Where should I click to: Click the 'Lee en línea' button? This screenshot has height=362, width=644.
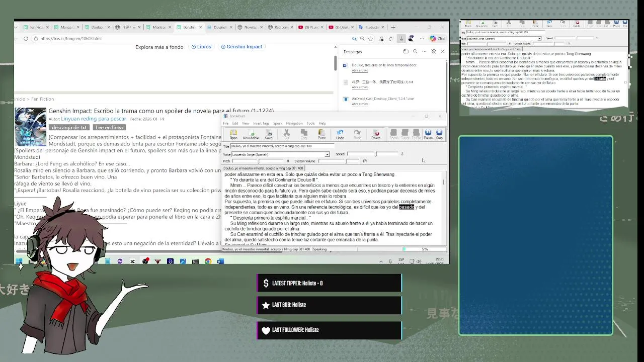pos(109,128)
